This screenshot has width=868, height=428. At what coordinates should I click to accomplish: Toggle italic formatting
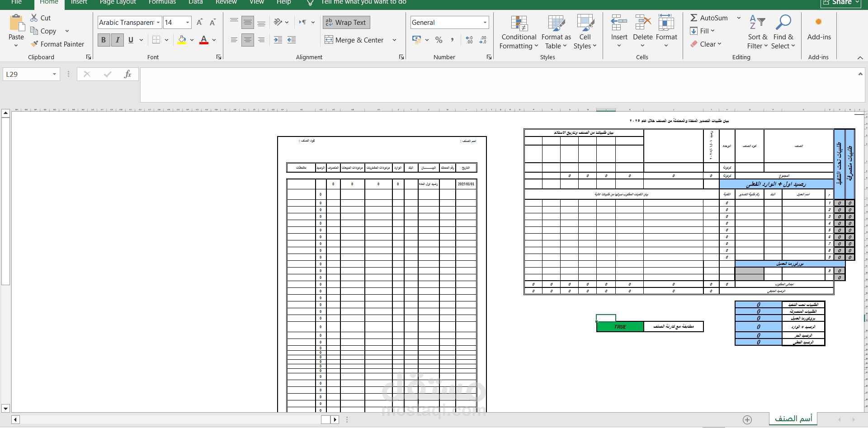pyautogui.click(x=117, y=40)
